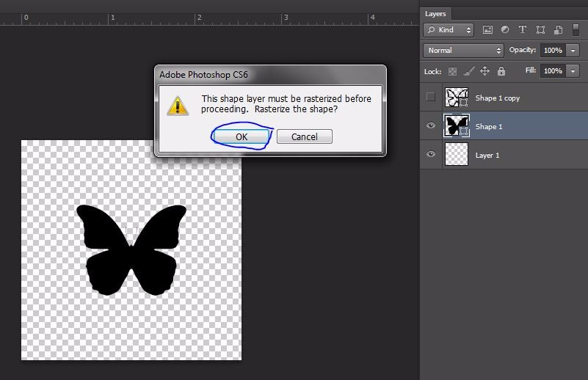
Task: Click the Fill 100% value field
Action: [x=553, y=71]
